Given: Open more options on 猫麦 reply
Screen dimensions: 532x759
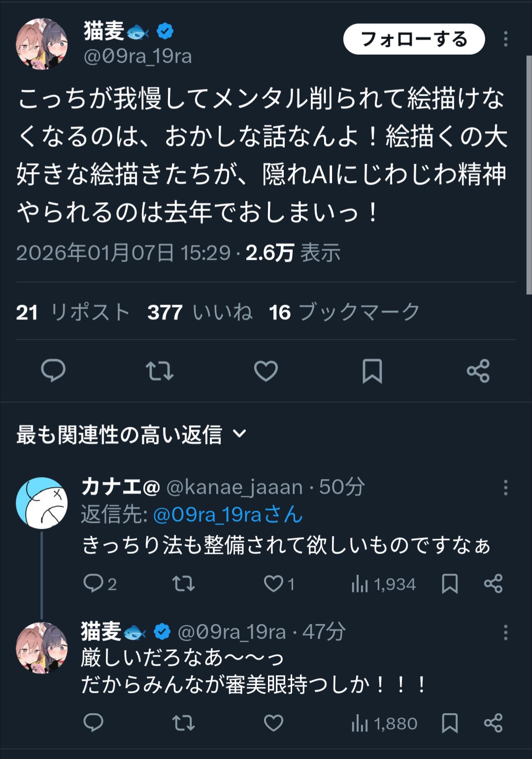Looking at the screenshot, I should (505, 632).
